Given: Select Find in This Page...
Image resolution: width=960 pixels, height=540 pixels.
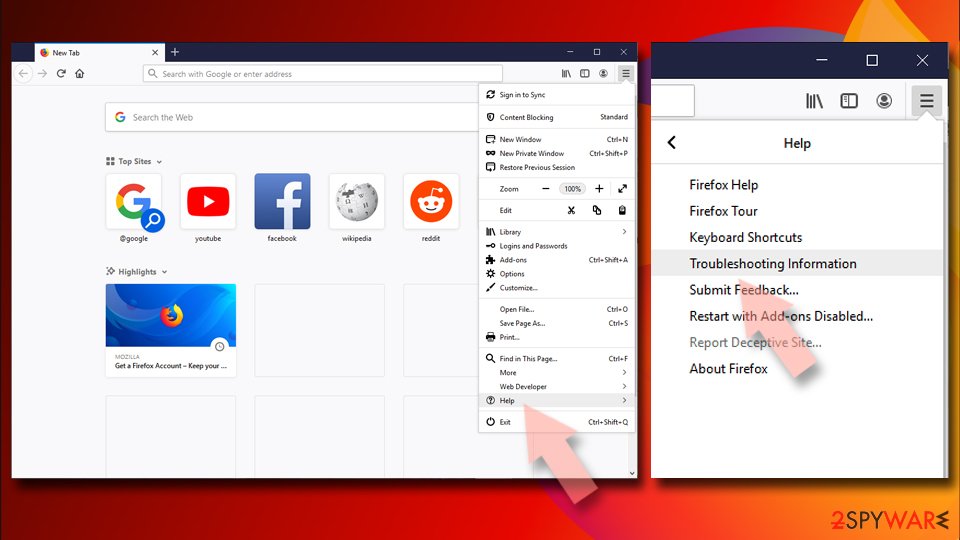Looking at the screenshot, I should 557,359.
